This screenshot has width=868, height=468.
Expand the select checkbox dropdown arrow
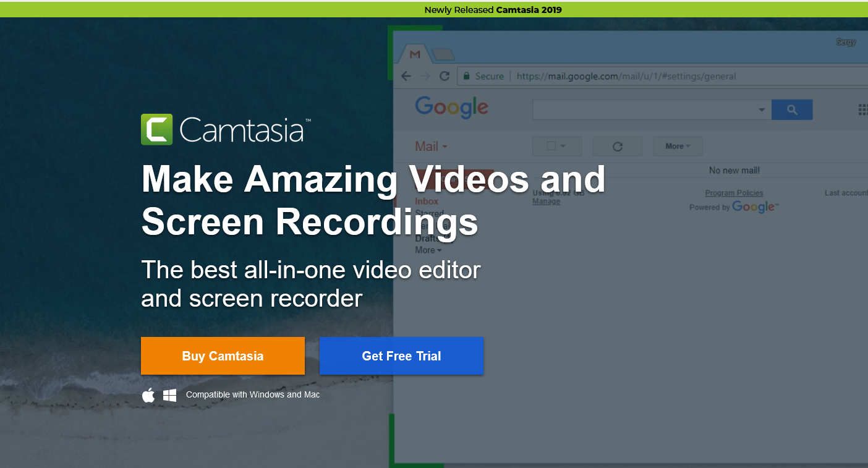pyautogui.click(x=563, y=147)
